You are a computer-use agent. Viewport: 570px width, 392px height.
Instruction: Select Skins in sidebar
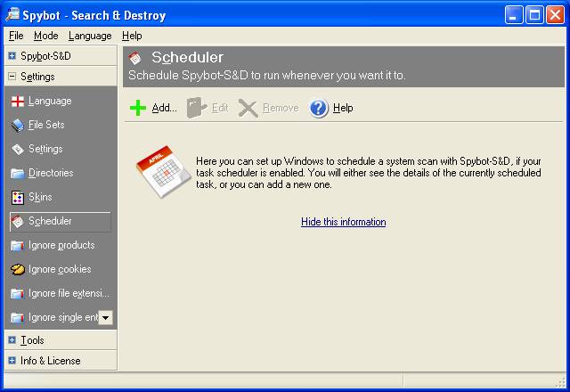(40, 197)
